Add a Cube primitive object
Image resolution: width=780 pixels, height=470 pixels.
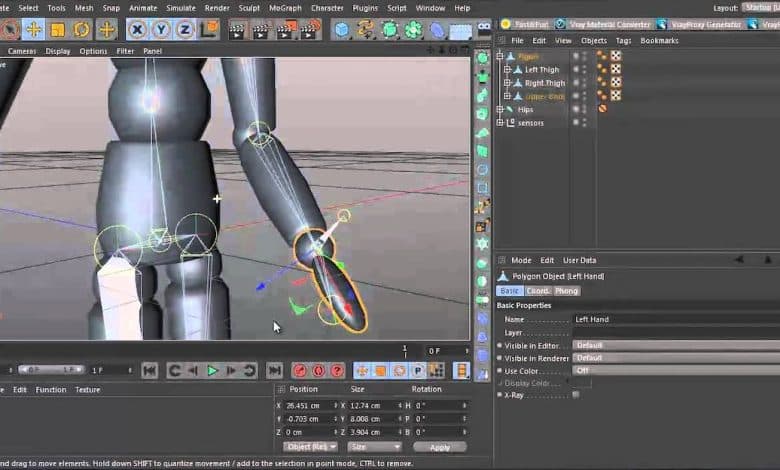[342, 30]
